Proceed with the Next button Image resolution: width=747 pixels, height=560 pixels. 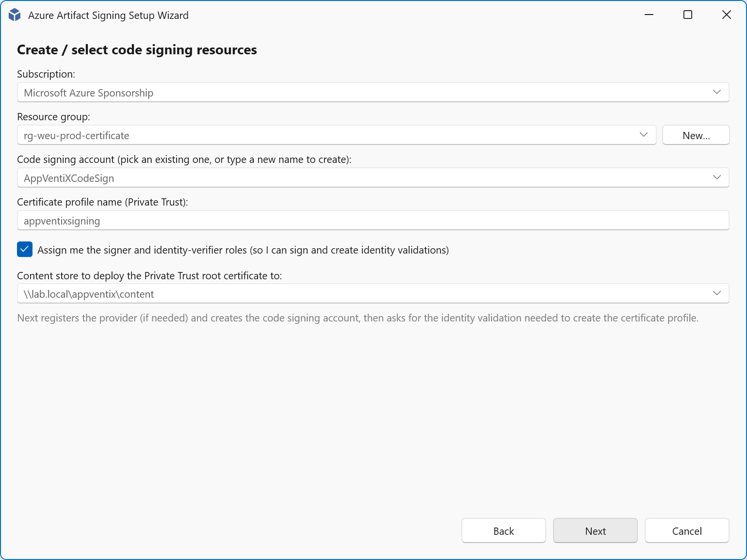tap(595, 531)
